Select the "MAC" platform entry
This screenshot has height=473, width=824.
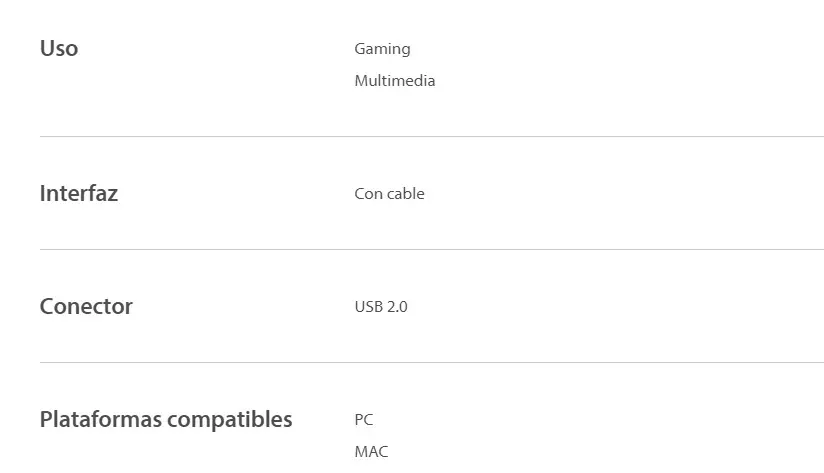coord(371,452)
